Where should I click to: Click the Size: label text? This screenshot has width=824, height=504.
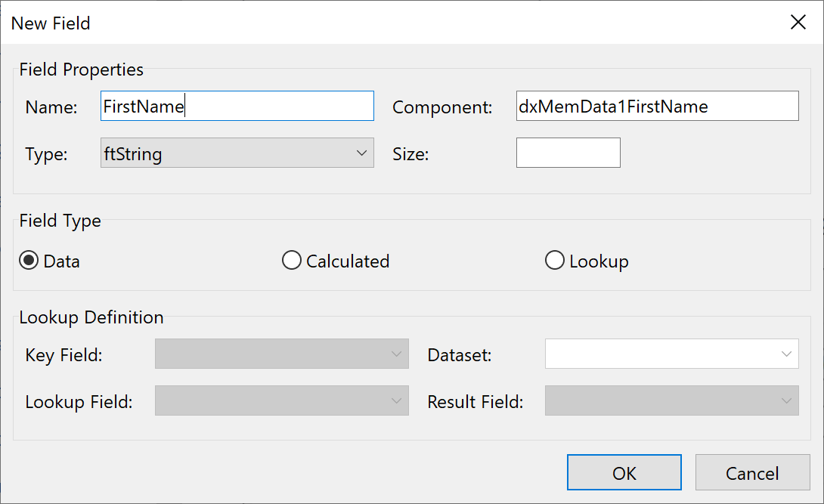pyautogui.click(x=410, y=155)
